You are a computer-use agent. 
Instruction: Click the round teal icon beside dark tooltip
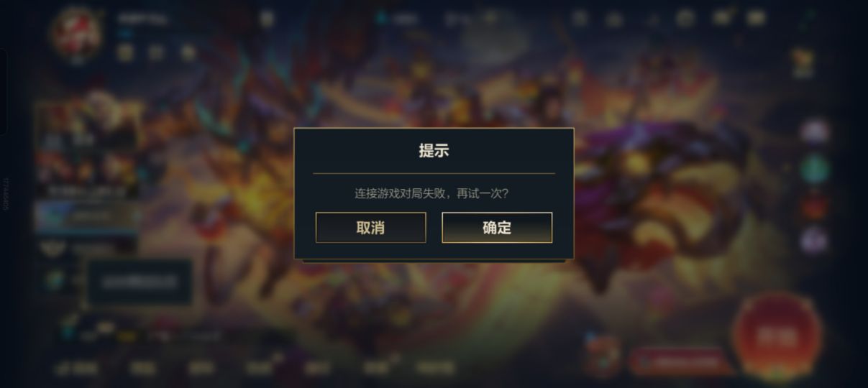(54, 280)
